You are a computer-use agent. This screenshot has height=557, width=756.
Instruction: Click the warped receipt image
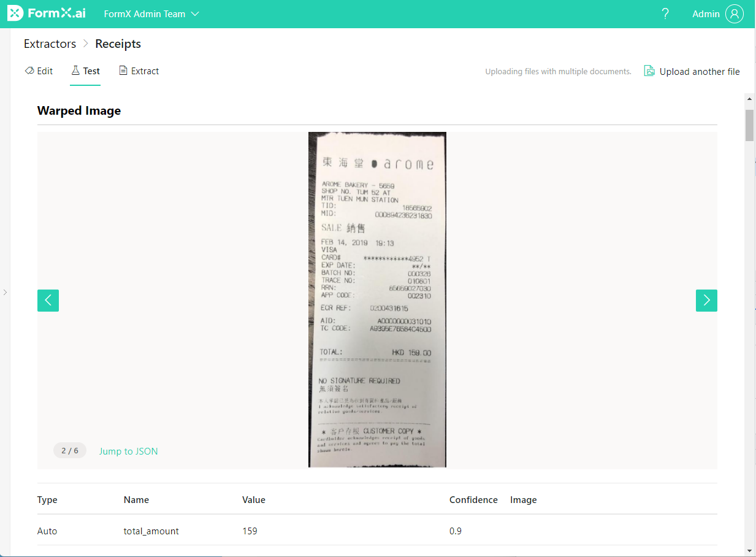pyautogui.click(x=377, y=300)
